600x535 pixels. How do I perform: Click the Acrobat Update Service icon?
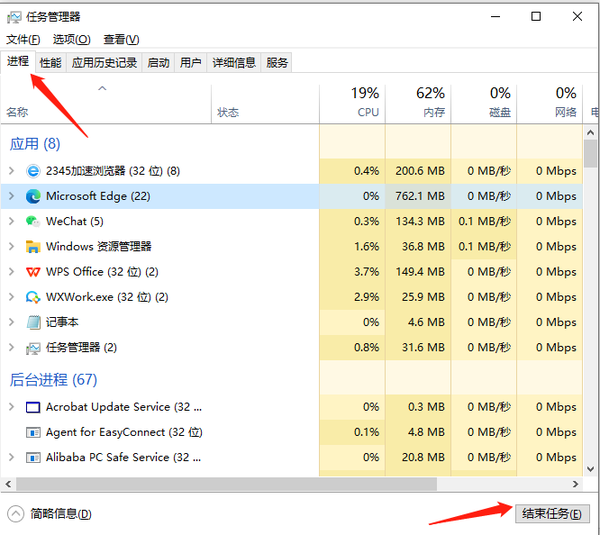[33, 407]
